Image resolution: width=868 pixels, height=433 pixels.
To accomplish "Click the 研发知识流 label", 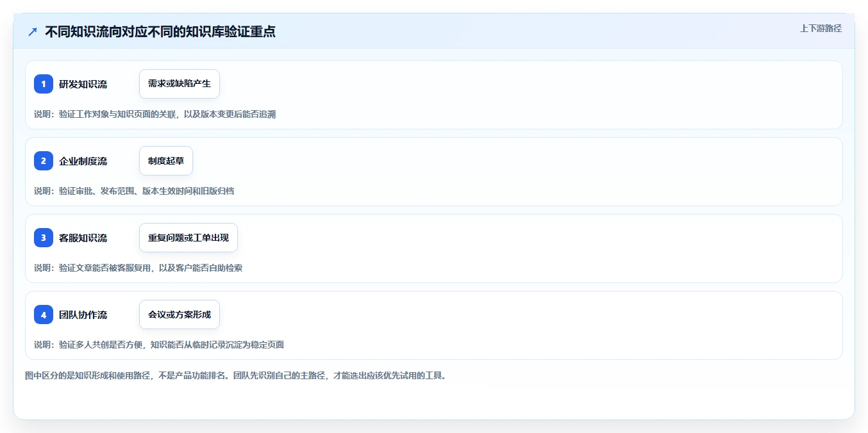I will coord(83,84).
